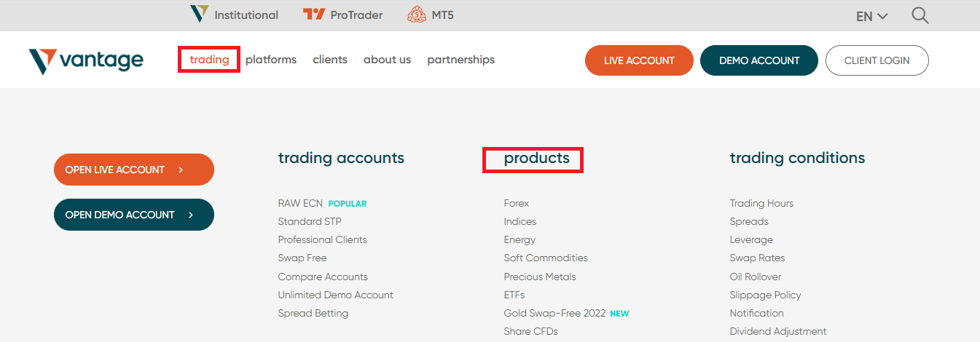This screenshot has height=342, width=980.
Task: Click the DEMO ACCOUNT button
Action: pyautogui.click(x=759, y=60)
